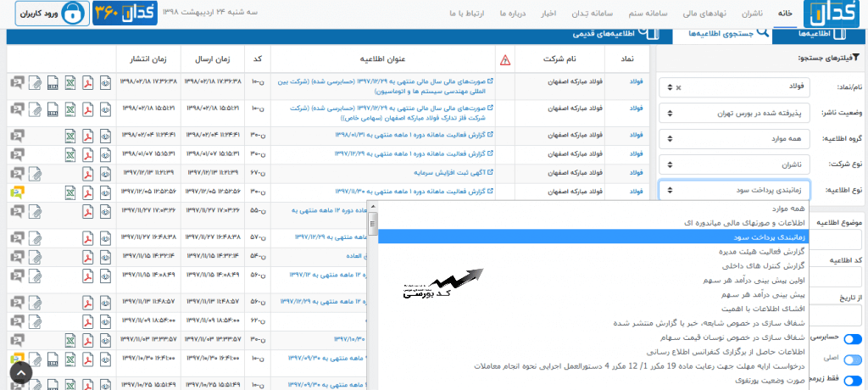Screen dimensions: 868x390
Task: Download Excel for announcement sent 1397/12/05 12:52:56
Action: pos(70,192)
